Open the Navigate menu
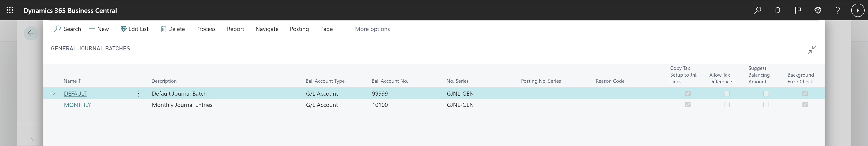The image size is (868, 146). [267, 29]
